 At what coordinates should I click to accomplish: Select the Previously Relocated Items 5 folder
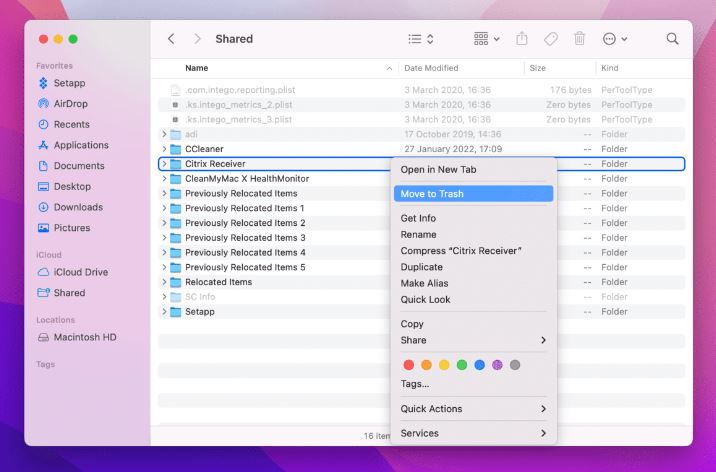click(245, 267)
